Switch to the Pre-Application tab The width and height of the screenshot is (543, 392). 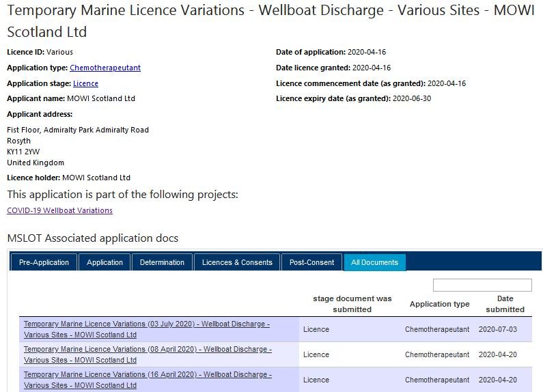pyautogui.click(x=44, y=262)
